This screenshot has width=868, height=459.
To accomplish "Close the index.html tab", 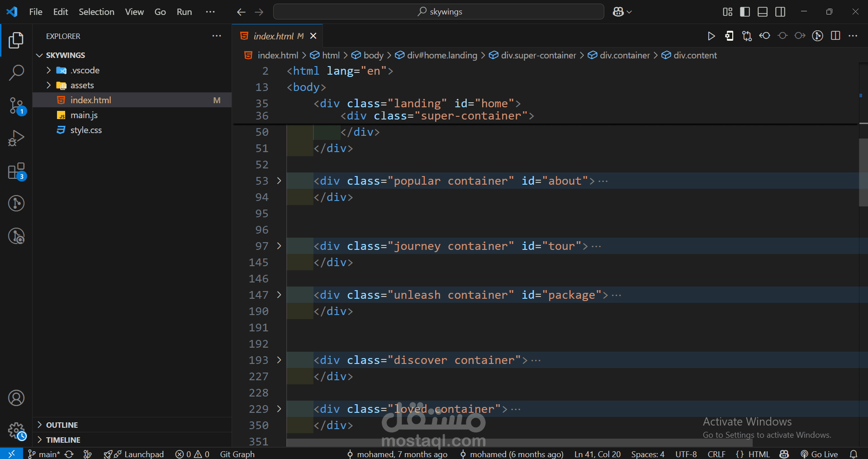I will [x=313, y=36].
